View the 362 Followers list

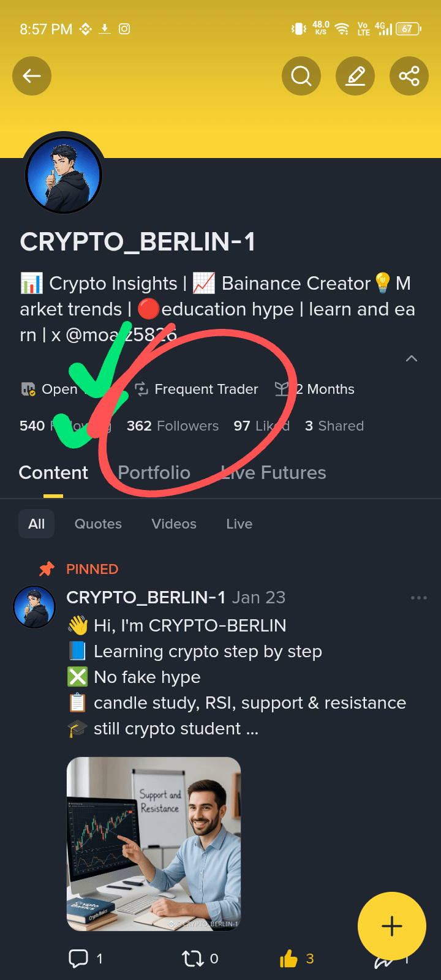click(173, 426)
